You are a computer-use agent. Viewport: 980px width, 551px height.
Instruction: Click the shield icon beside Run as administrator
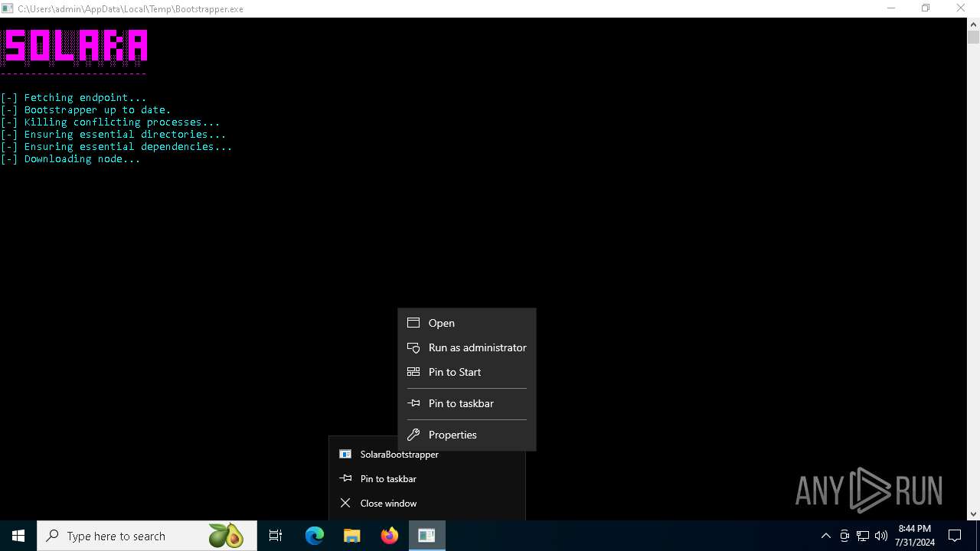(x=413, y=347)
